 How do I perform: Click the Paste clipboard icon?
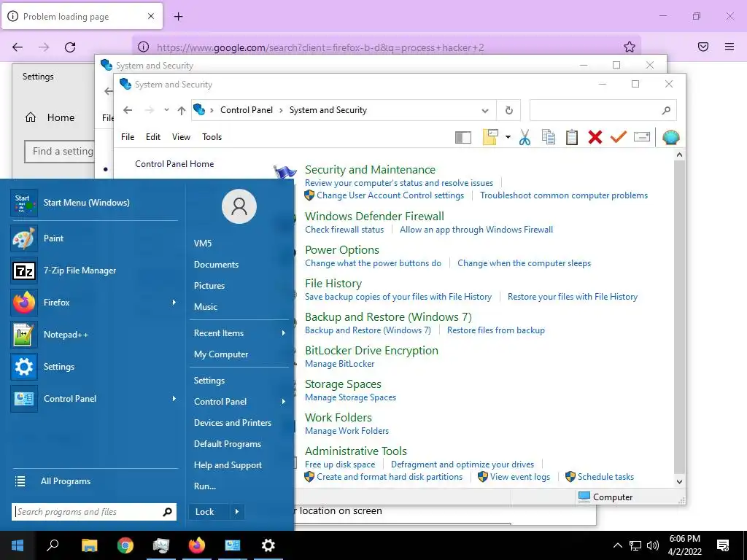[572, 137]
